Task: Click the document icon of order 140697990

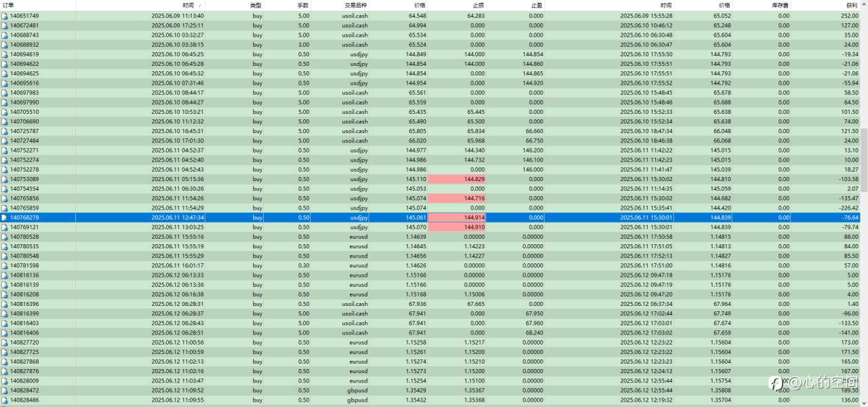Action: pyautogui.click(x=4, y=102)
